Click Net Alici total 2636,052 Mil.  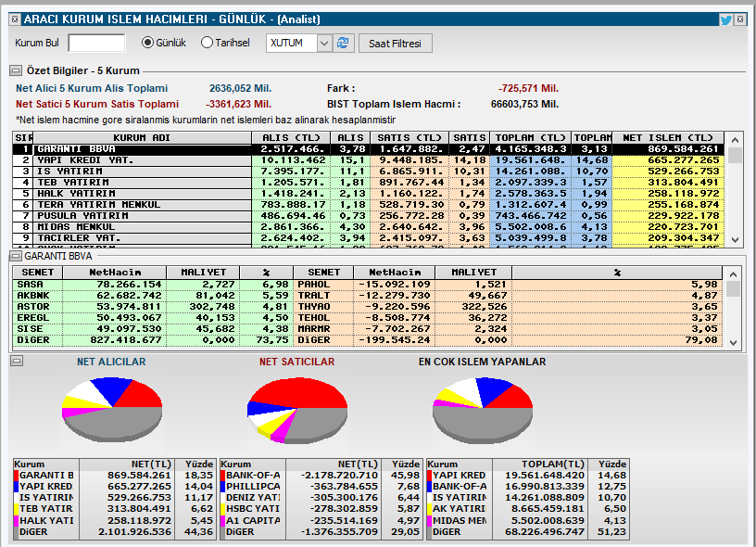(x=241, y=89)
